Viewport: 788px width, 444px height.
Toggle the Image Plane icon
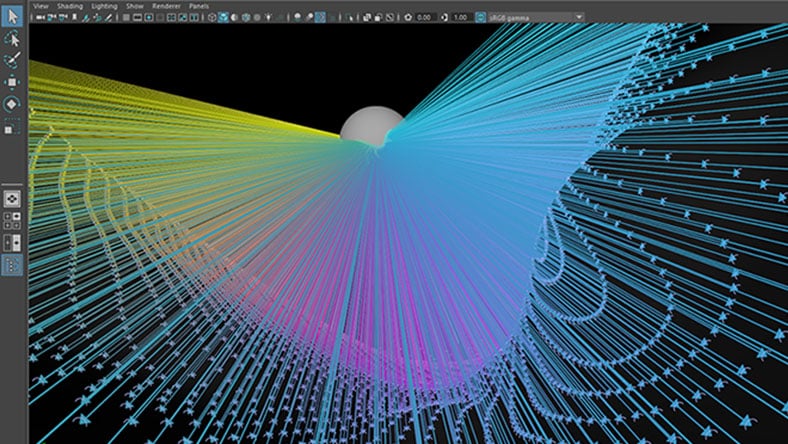click(86, 18)
